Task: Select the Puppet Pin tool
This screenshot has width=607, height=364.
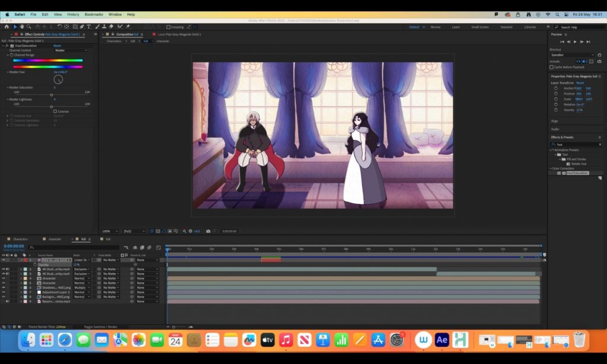Action: click(x=128, y=27)
